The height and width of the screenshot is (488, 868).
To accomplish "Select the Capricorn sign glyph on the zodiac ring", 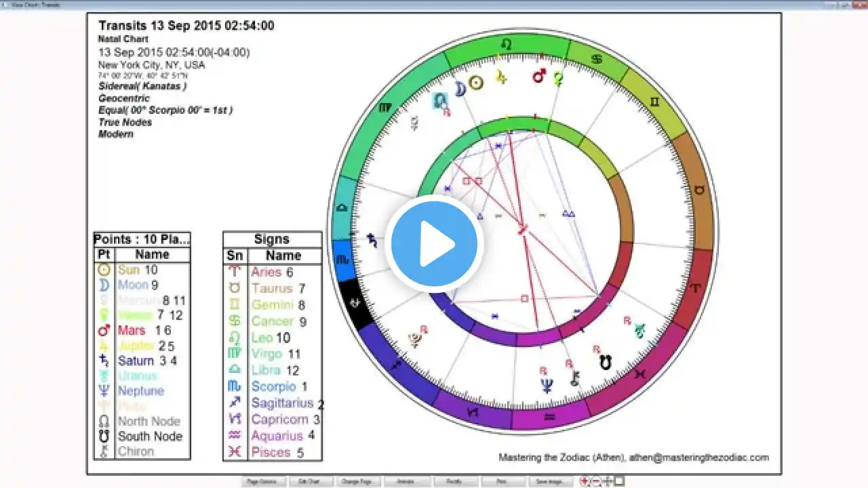I will pyautogui.click(x=473, y=411).
